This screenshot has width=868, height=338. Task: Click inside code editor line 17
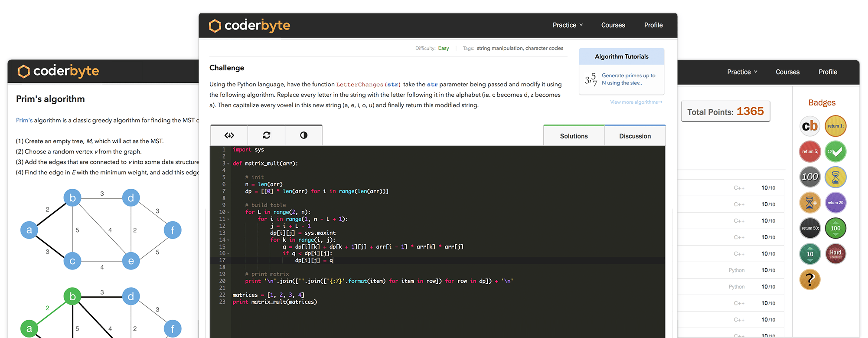448,260
